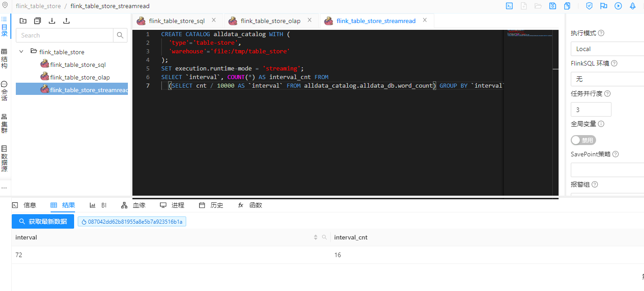Click the new folder icon above search
Image resolution: width=644 pixels, height=291 pixels.
coord(23,21)
